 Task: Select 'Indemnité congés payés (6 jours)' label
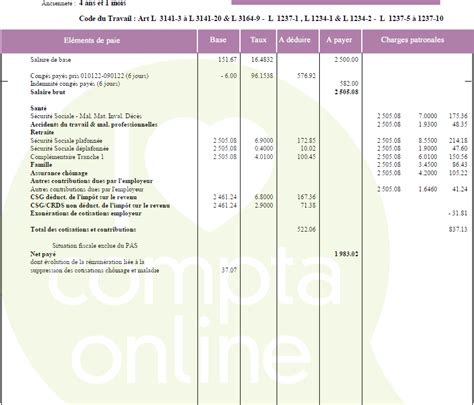(75, 84)
